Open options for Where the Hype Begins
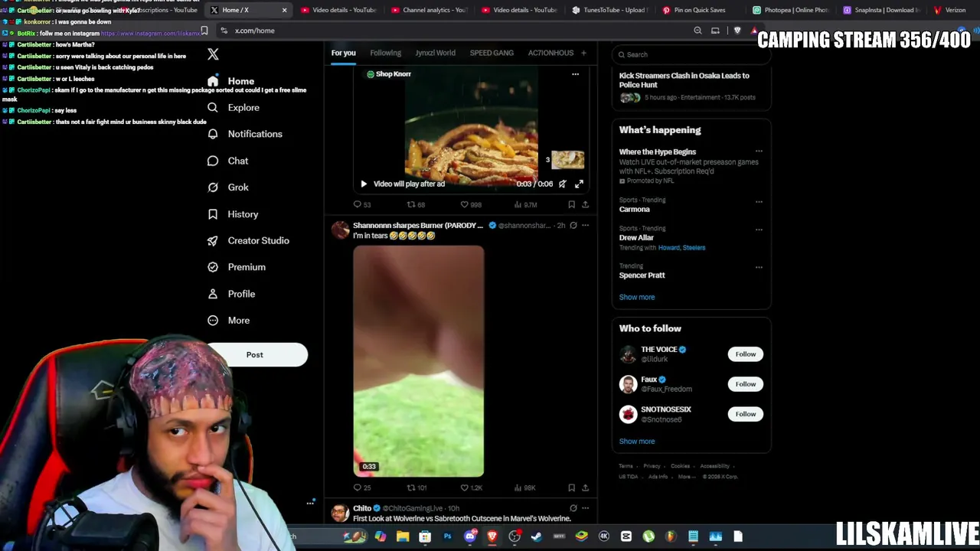 click(x=759, y=152)
